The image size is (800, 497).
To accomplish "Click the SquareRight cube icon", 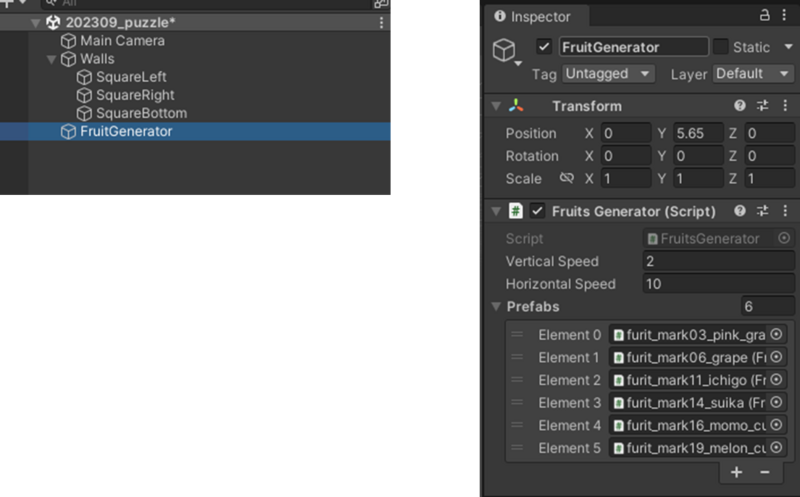I will coord(84,95).
